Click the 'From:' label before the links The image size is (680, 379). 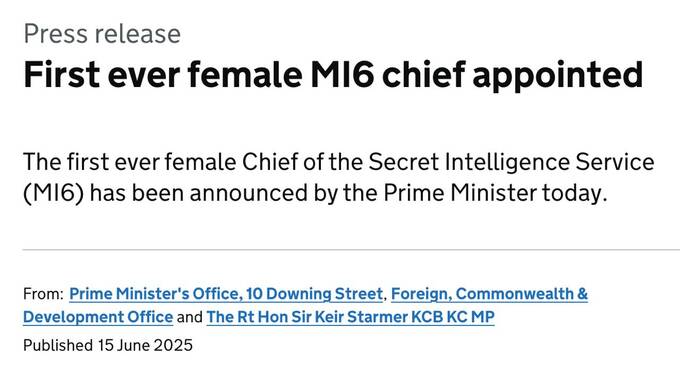coord(43,294)
